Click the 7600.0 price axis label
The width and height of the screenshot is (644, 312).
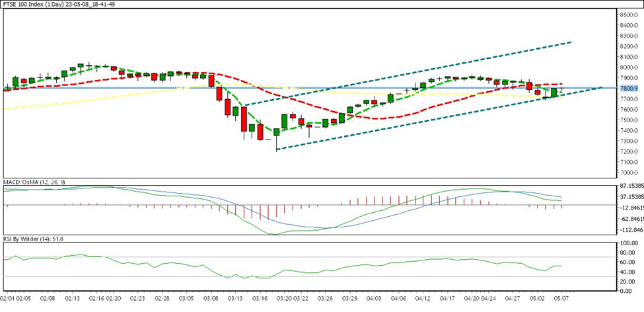(x=628, y=110)
